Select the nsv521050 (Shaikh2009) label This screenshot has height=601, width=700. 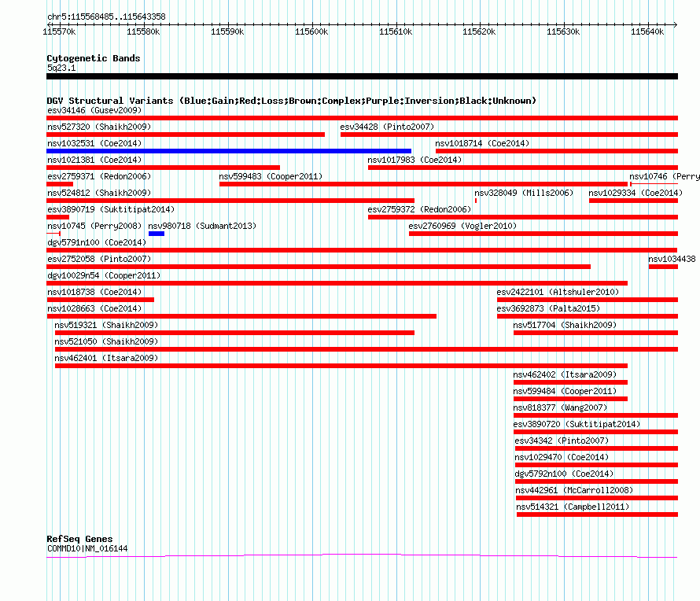click(106, 341)
